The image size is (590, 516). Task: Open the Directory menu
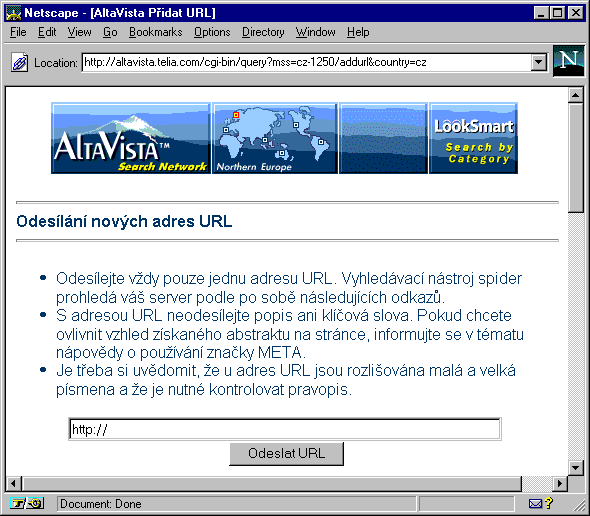coord(263,32)
